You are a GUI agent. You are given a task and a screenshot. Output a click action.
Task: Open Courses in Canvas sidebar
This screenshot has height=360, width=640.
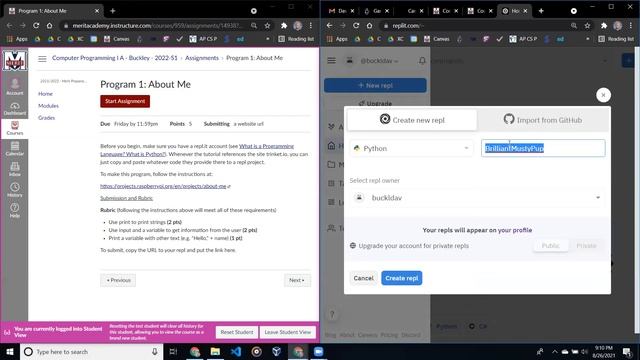point(15,128)
